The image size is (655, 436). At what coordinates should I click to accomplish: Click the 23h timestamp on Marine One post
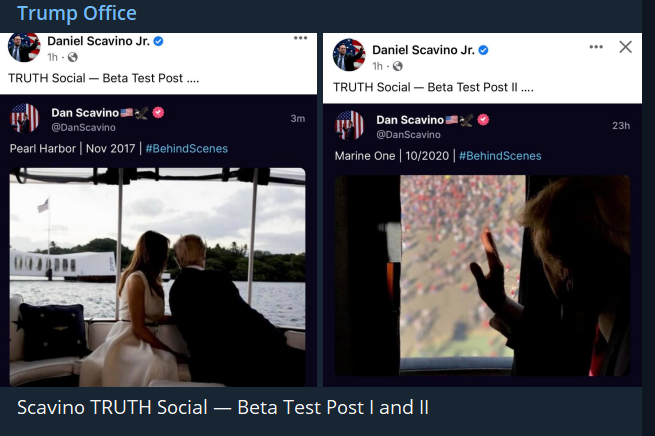coord(620,126)
